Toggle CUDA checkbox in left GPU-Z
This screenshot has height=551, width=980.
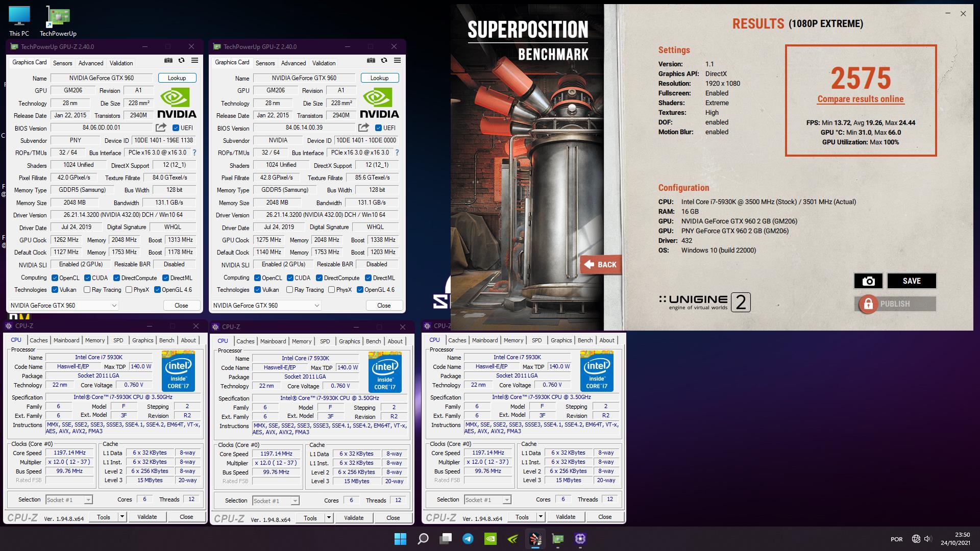87,278
